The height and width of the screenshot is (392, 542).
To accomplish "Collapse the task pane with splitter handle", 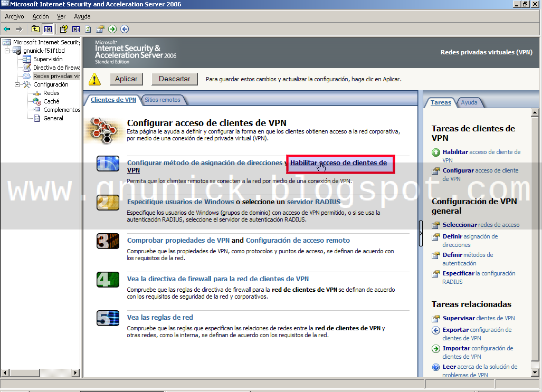I will (x=421, y=233).
